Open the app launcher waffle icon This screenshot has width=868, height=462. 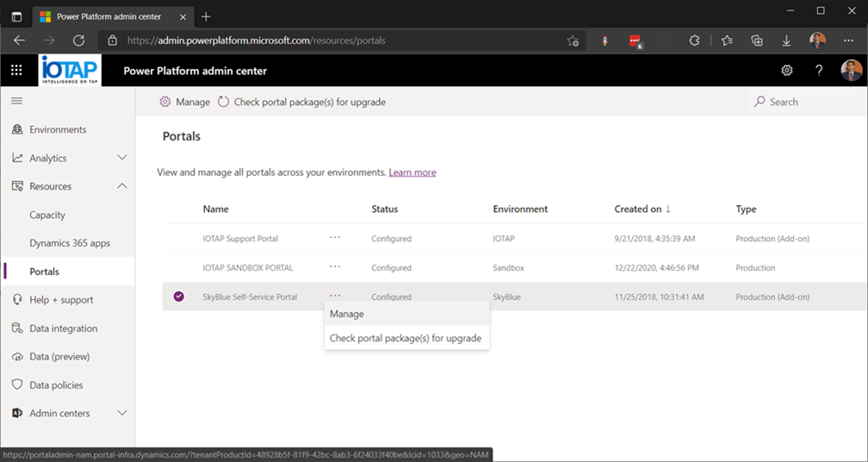(x=16, y=71)
